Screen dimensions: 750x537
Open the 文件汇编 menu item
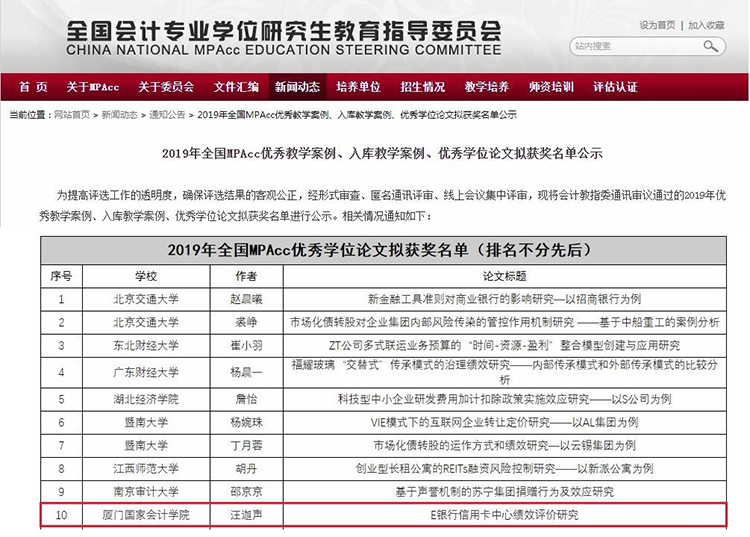pyautogui.click(x=236, y=87)
